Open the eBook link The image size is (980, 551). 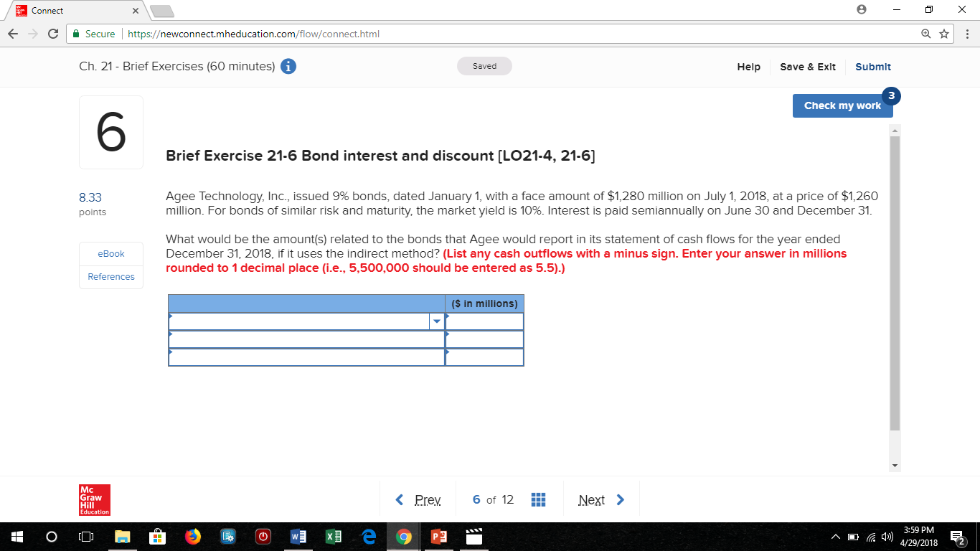110,253
